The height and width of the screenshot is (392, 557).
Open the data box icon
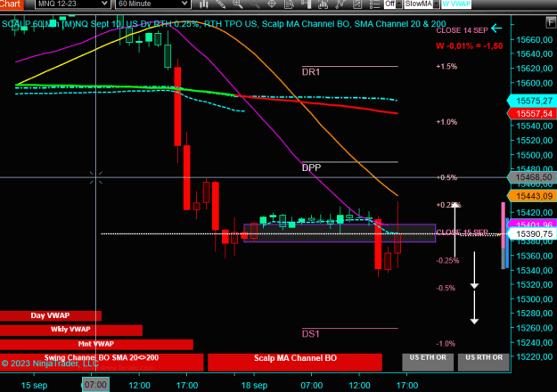pos(289,4)
